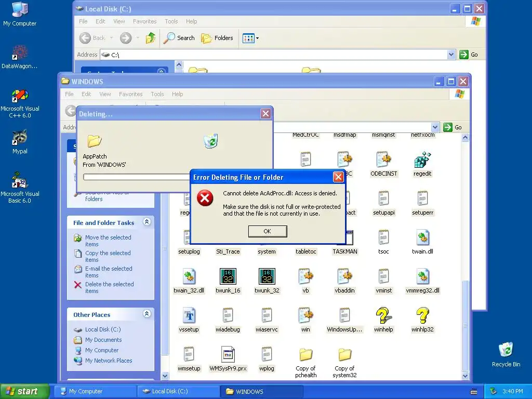Click Move the selected items
Image resolution: width=532 pixels, height=399 pixels.
tap(108, 241)
